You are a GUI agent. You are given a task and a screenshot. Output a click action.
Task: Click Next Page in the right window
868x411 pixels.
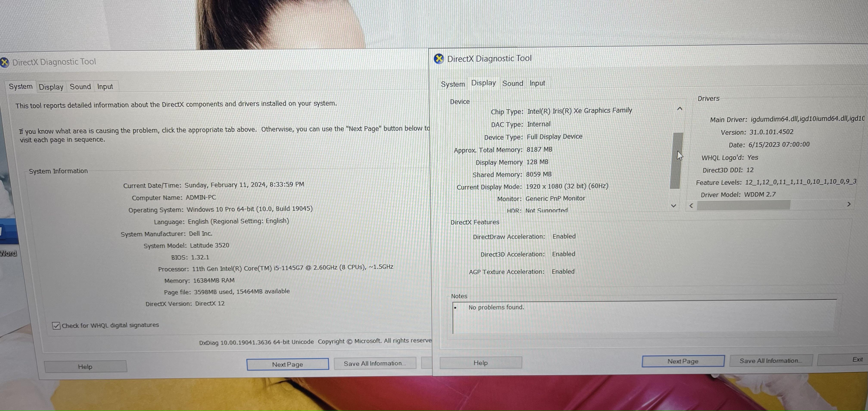point(683,361)
